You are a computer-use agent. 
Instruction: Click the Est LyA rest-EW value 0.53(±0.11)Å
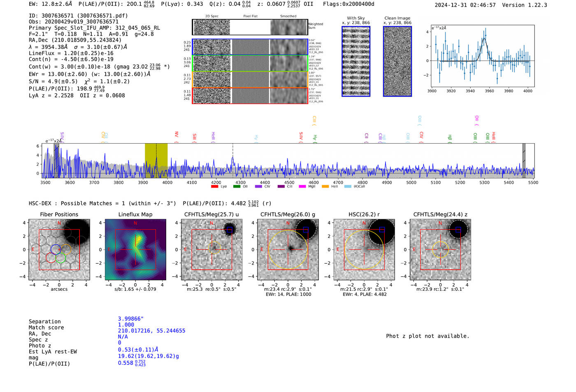[138, 350]
